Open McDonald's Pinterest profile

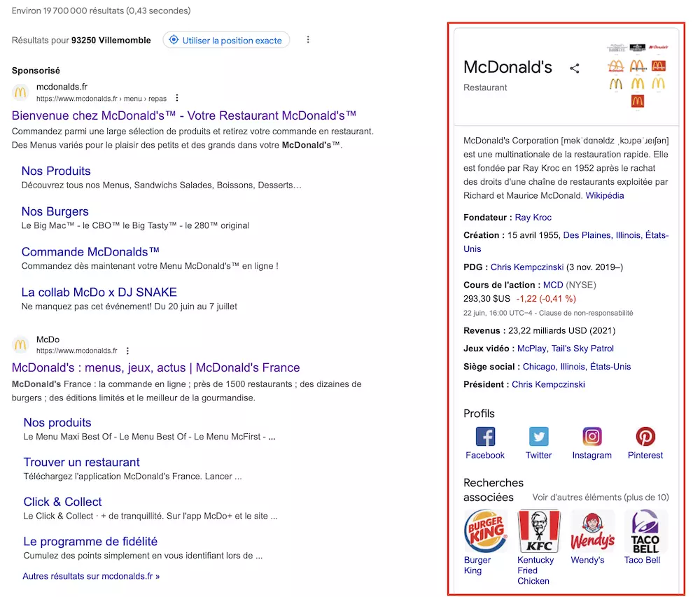coord(645,437)
